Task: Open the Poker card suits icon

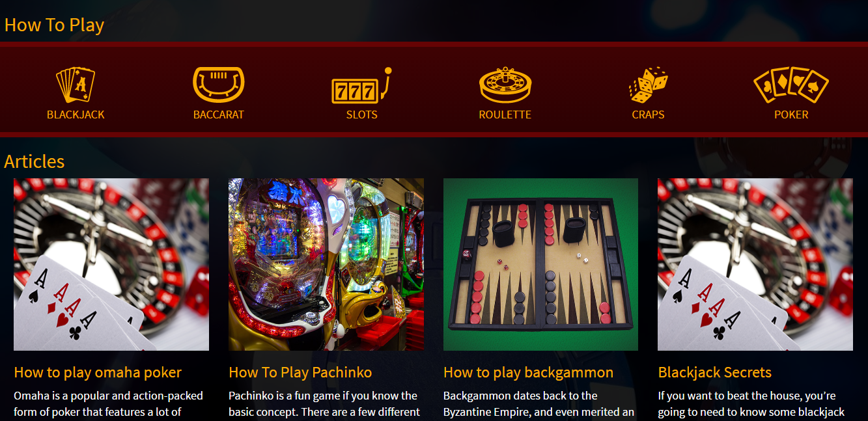Action: click(x=791, y=85)
